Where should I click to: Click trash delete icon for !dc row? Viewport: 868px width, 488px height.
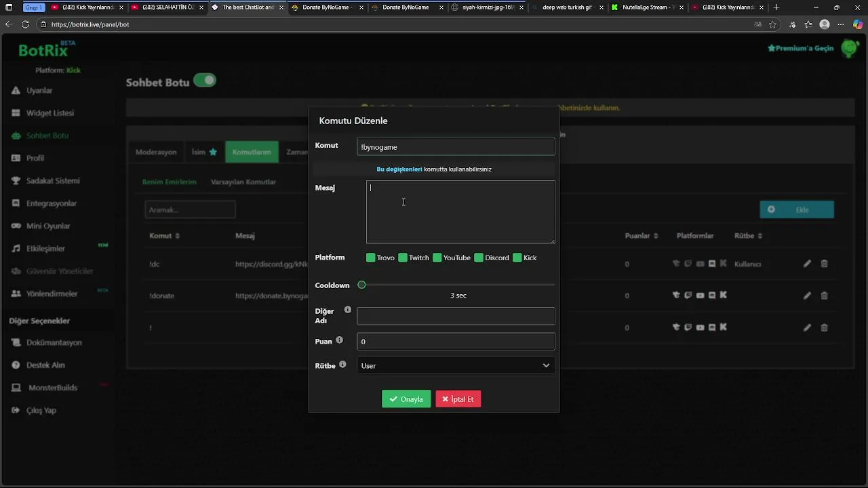[825, 264]
